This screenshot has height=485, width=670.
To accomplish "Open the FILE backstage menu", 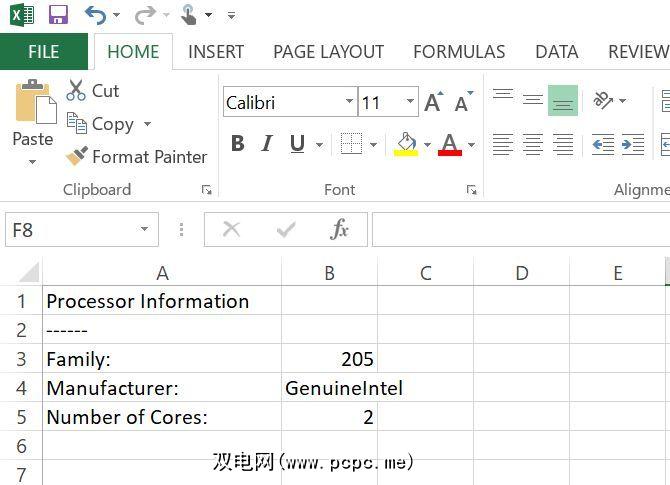I will [43, 52].
